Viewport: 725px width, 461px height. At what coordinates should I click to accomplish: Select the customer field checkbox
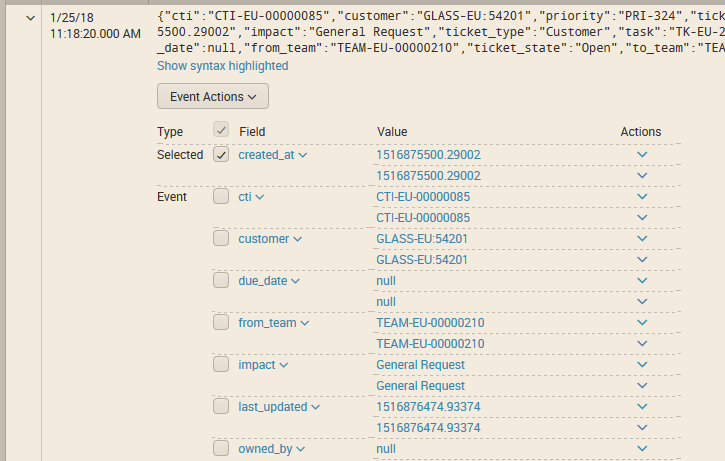coord(222,239)
